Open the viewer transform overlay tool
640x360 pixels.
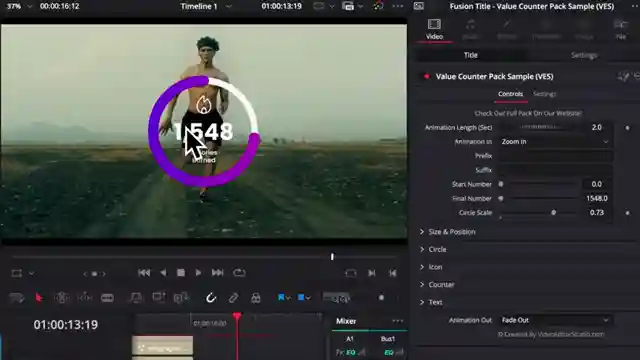pyautogui.click(x=17, y=273)
